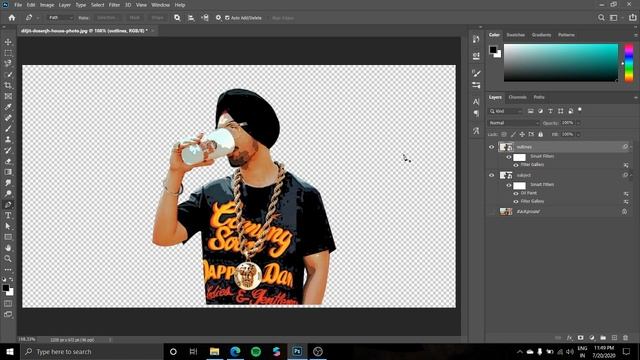Open the layer Kind filter dropdown
This screenshot has width=640, height=360.
coord(506,111)
